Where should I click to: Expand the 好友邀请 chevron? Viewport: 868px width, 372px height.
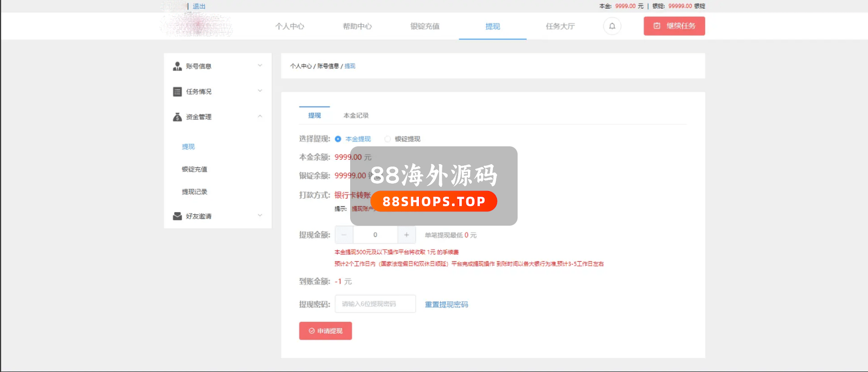click(x=259, y=216)
